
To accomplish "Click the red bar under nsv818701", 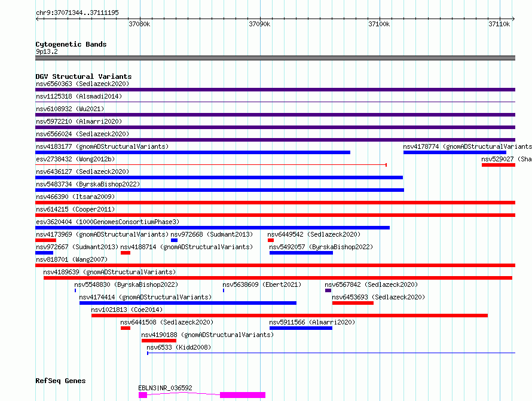I will [x=275, y=265].
